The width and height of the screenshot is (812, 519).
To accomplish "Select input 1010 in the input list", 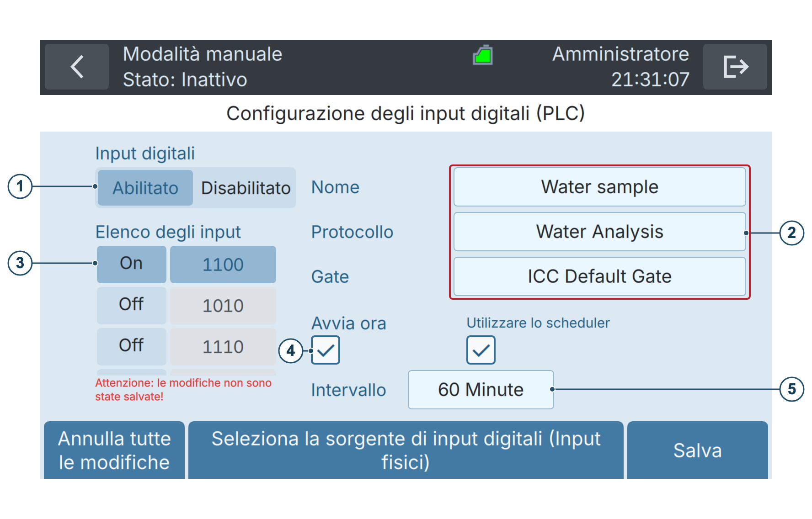I will 223,305.
